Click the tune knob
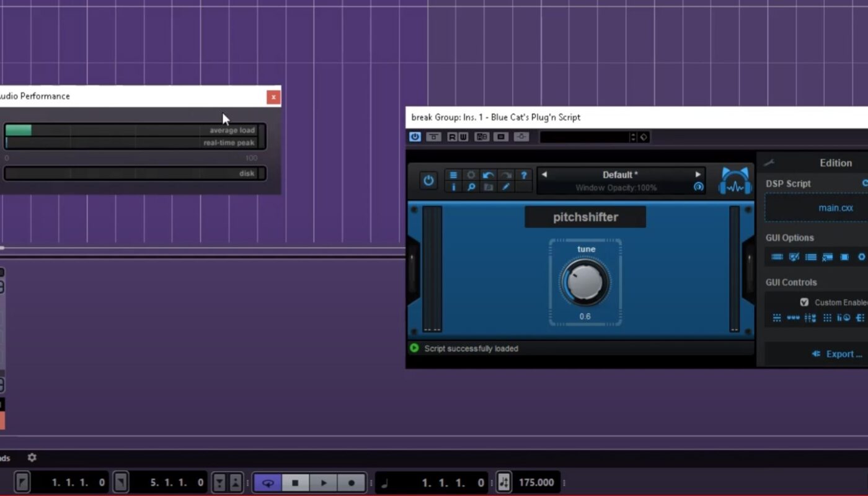Screen dimensions: 868x496 (x=585, y=283)
